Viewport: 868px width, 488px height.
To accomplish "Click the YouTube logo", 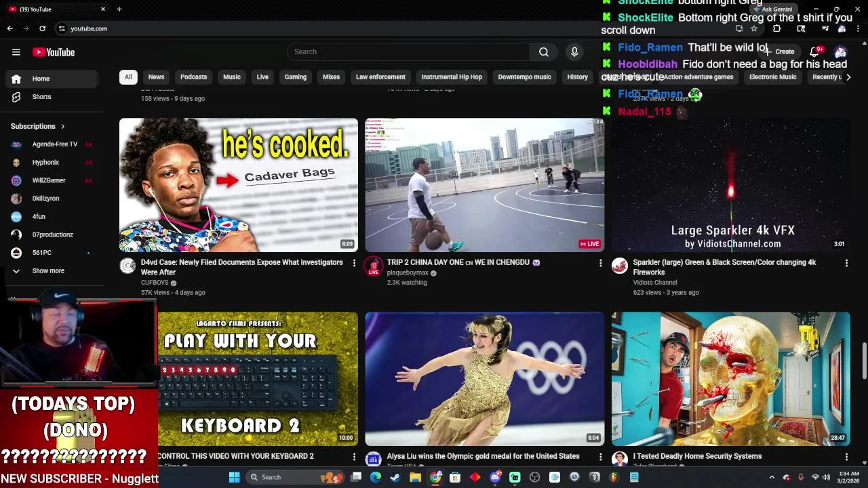I will pyautogui.click(x=54, y=52).
